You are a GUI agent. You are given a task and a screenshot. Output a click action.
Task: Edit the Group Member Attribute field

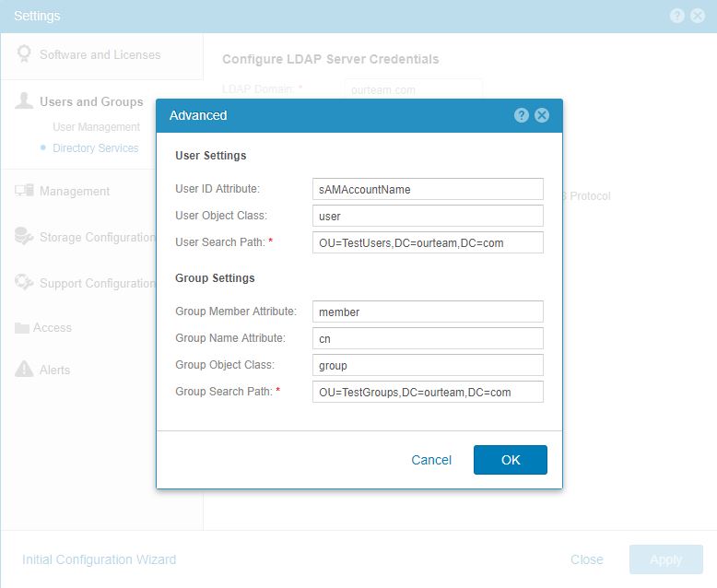(x=428, y=312)
